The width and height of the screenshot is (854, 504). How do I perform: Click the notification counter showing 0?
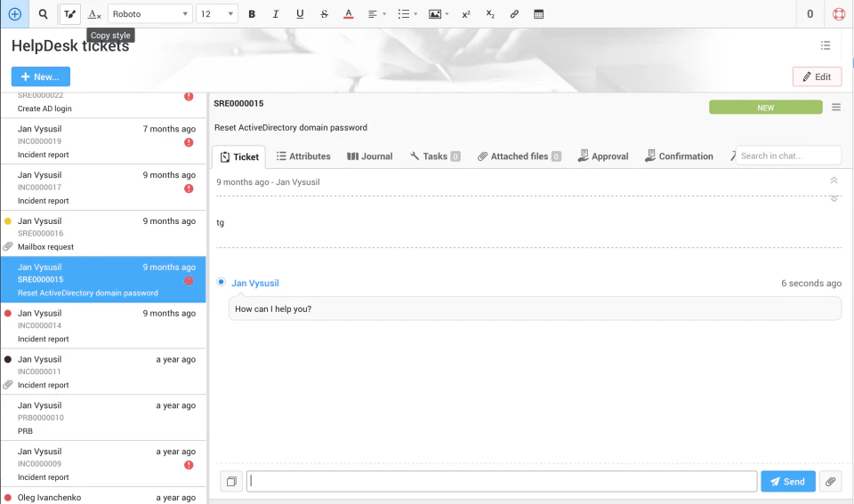point(810,14)
